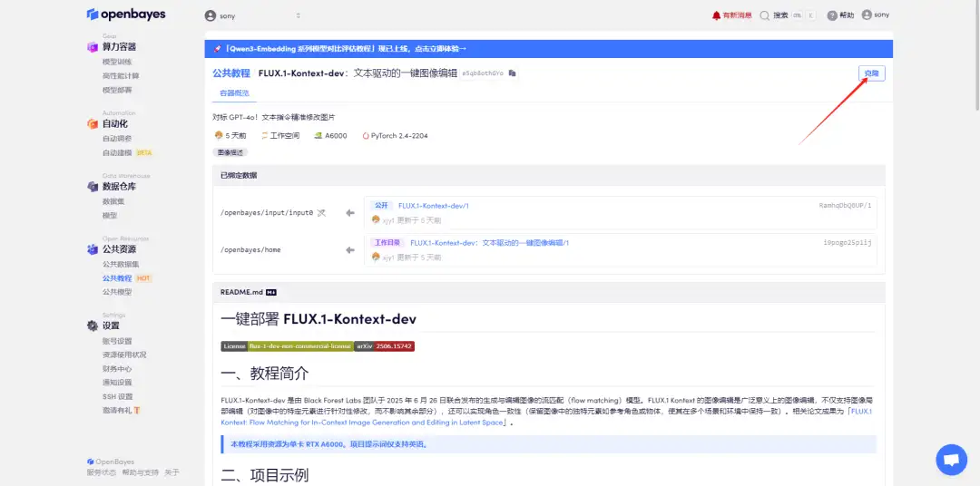Screen dimensions: 980x486
Task: Open 财务中心 in the sidebar
Action: point(117,368)
